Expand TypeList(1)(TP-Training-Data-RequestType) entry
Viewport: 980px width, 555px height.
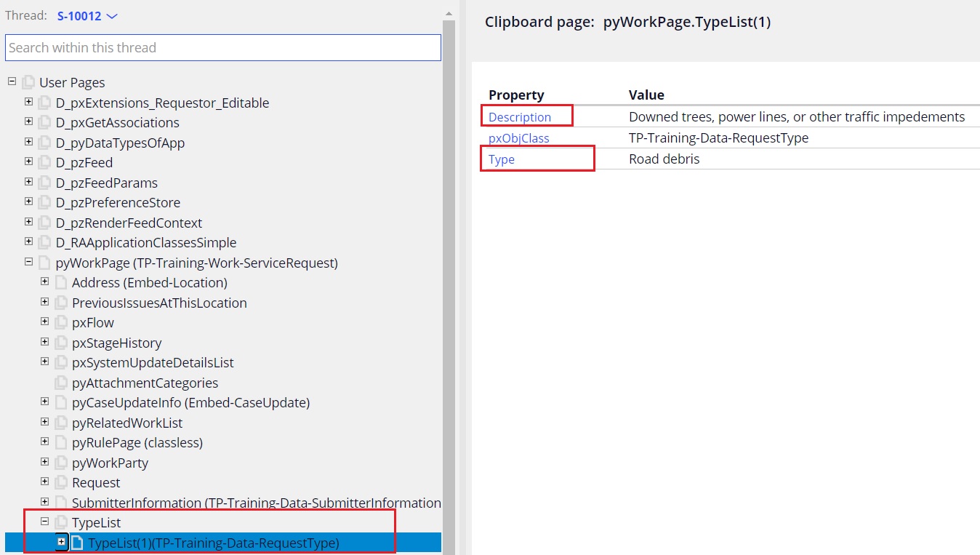tap(61, 543)
